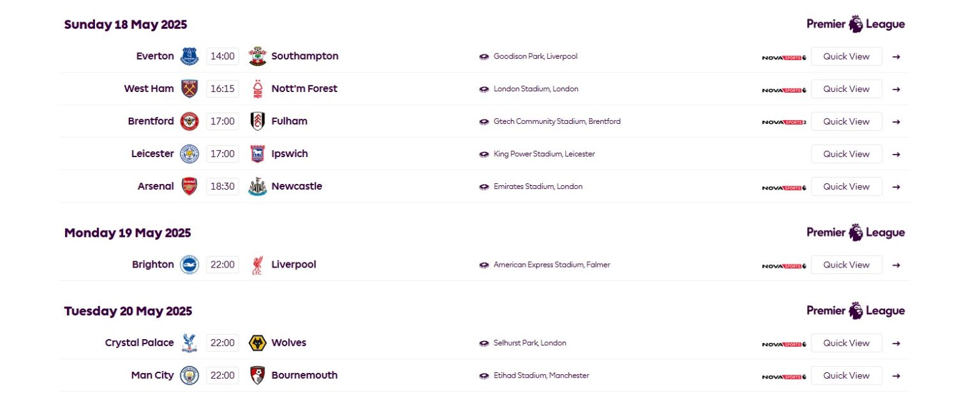Click the 16:15 kickoff time box
This screenshot has width=980, height=403.
(x=223, y=89)
